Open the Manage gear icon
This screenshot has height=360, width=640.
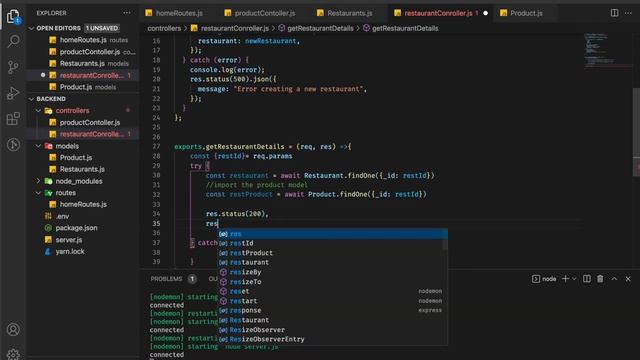[13, 354]
